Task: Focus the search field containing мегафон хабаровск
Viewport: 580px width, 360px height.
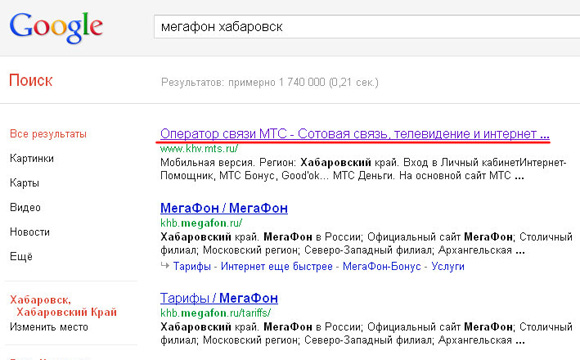Action: (367, 27)
